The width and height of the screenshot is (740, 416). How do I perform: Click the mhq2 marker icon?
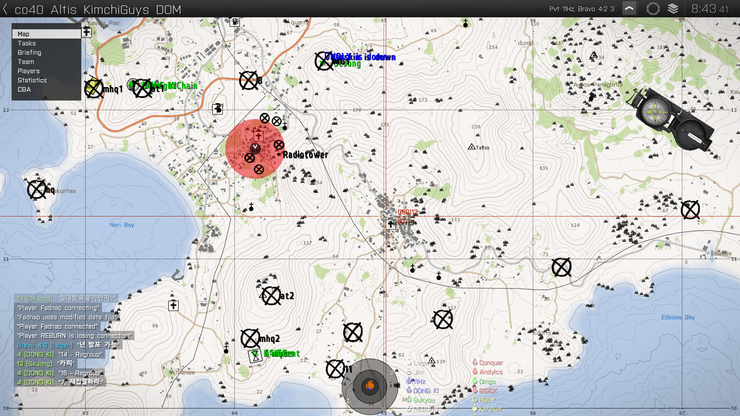point(250,338)
